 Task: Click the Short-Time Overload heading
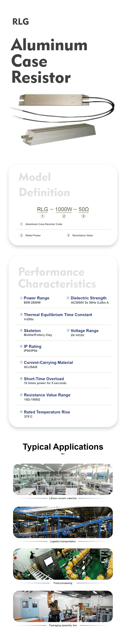click(x=44, y=378)
